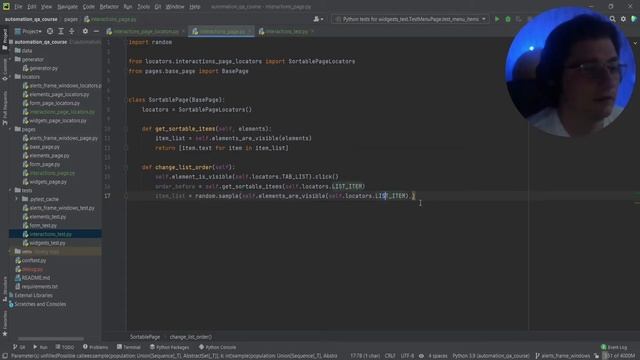Open conftest.py in project tree
The width and height of the screenshot is (640, 360).
(x=31, y=260)
